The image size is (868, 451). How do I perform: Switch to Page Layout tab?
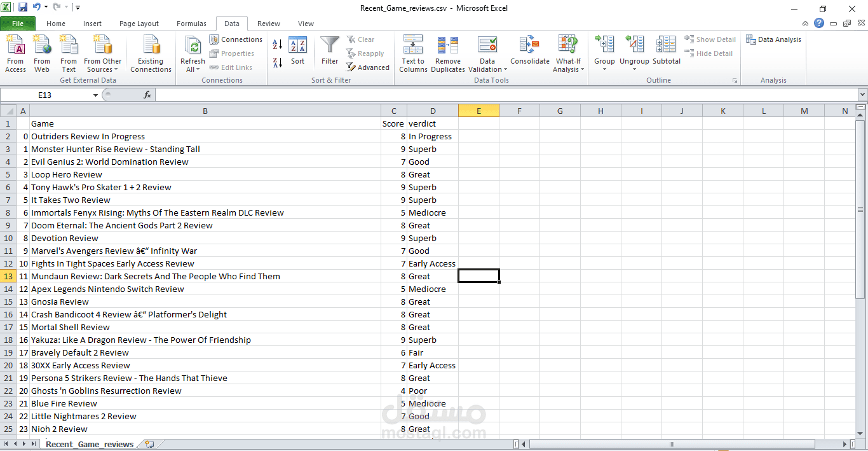pyautogui.click(x=139, y=24)
